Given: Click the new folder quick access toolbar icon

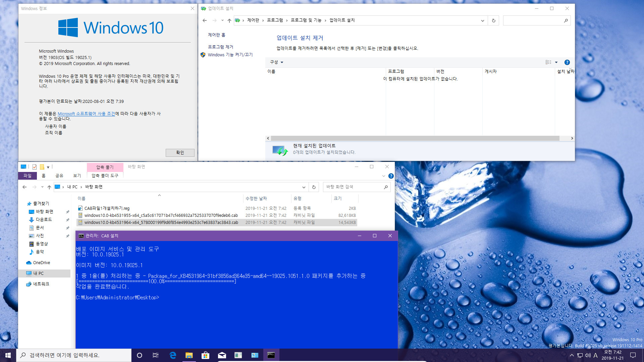Looking at the screenshot, I should 42,167.
